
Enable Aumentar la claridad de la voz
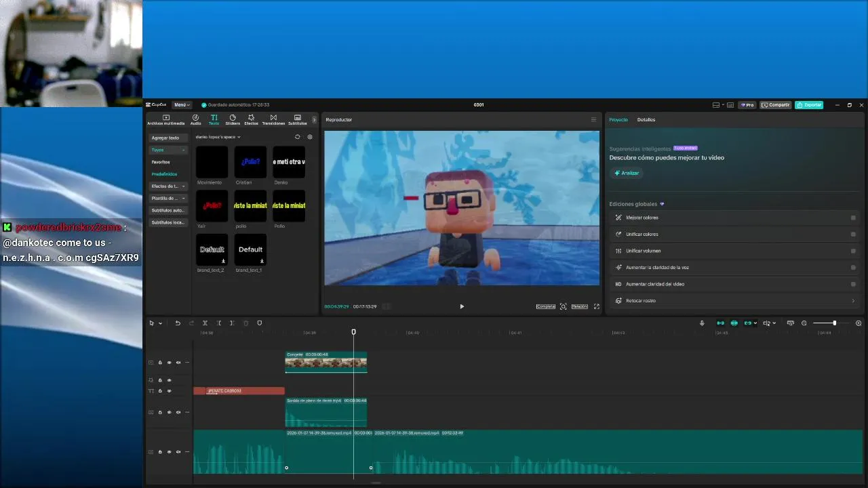(853, 268)
